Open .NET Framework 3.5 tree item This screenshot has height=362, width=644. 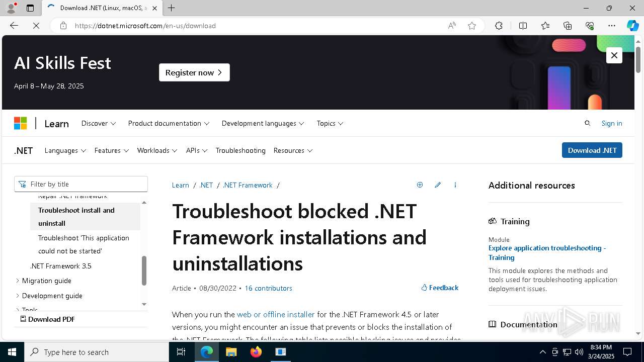tap(61, 266)
